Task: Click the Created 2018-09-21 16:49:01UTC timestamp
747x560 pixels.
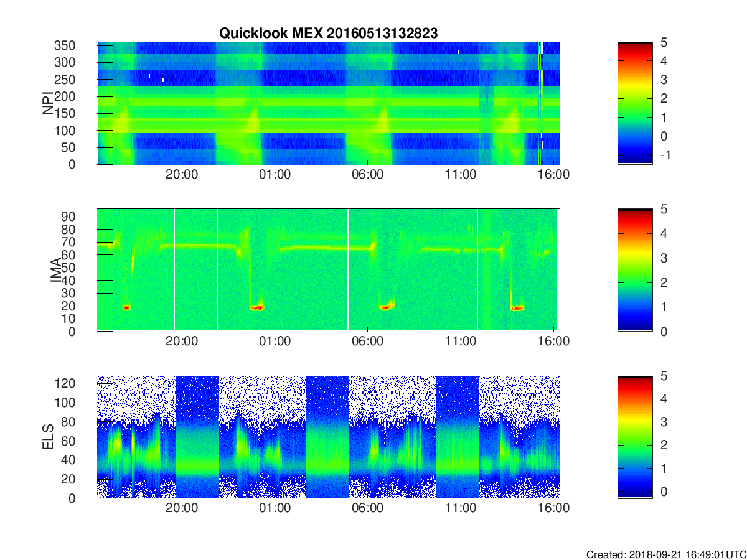Action: click(x=665, y=554)
